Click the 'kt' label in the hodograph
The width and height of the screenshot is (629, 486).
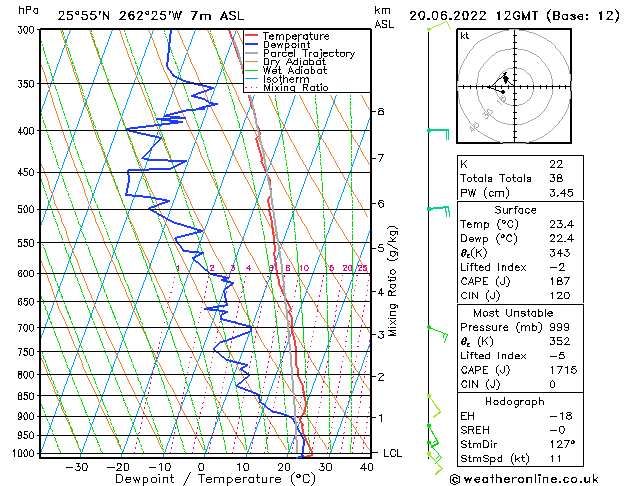point(465,36)
